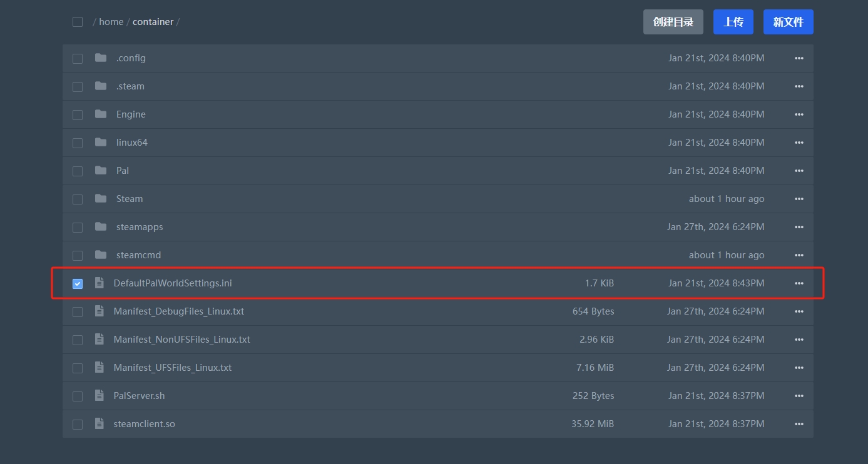The width and height of the screenshot is (868, 464).
Task: Click the Pal folder icon
Action: click(x=101, y=170)
